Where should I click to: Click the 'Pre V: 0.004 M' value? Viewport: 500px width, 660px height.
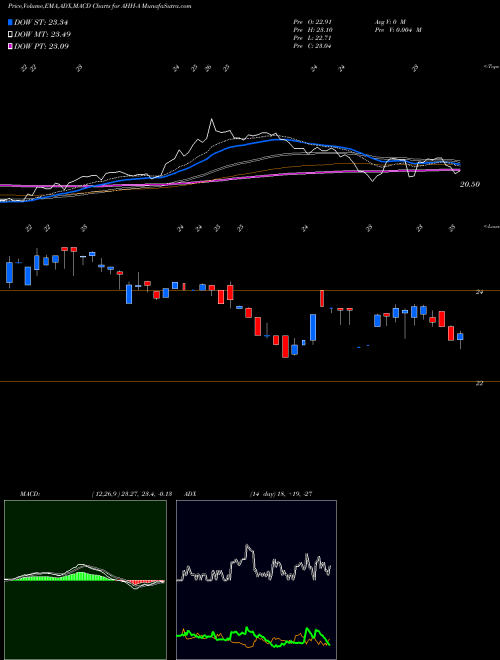point(398,30)
